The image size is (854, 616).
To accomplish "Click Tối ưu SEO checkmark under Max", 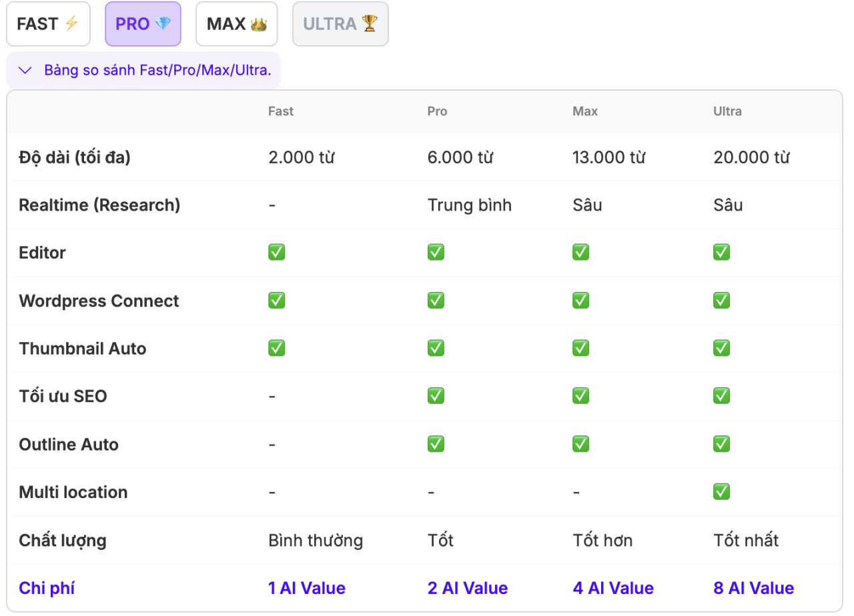I will pos(580,396).
